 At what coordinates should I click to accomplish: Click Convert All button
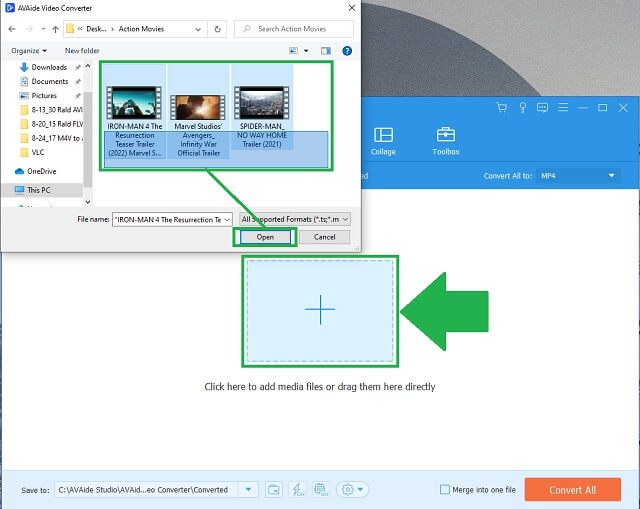point(573,490)
